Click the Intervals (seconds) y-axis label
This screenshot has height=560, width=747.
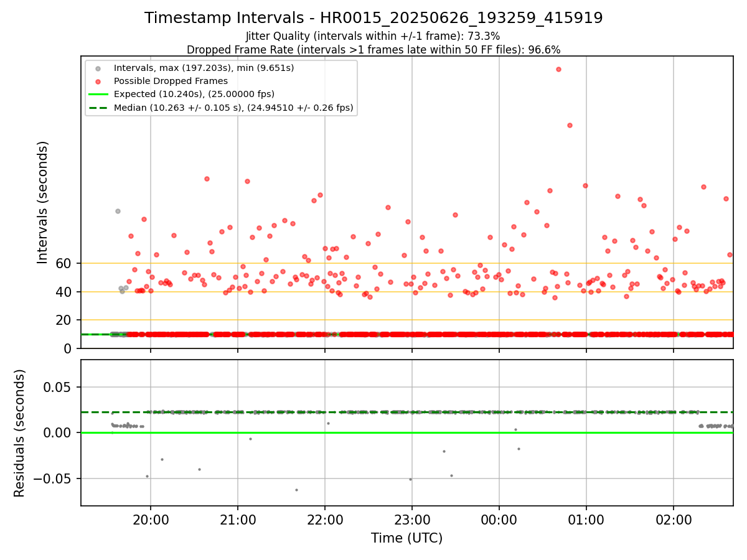tap(43, 202)
